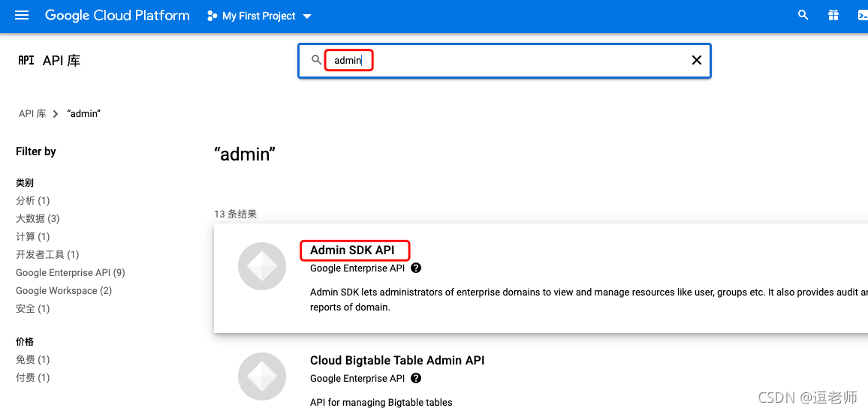Click the top bar search magnifier icon
868x411 pixels.
point(803,16)
